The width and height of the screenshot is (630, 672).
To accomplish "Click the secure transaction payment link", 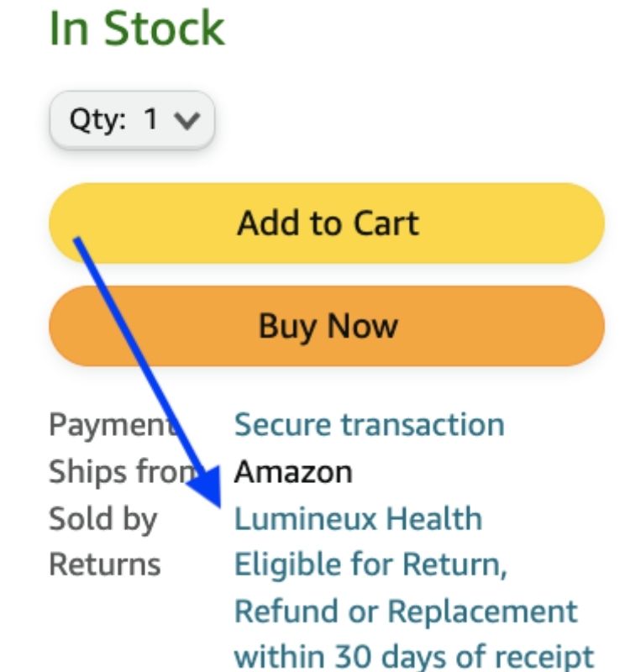I will (370, 424).
